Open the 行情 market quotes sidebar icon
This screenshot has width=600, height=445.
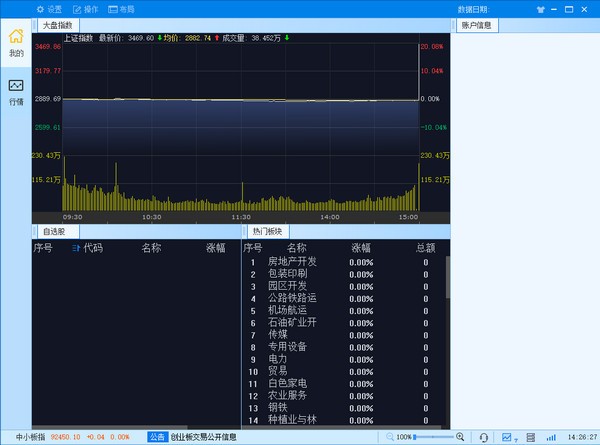coord(16,92)
